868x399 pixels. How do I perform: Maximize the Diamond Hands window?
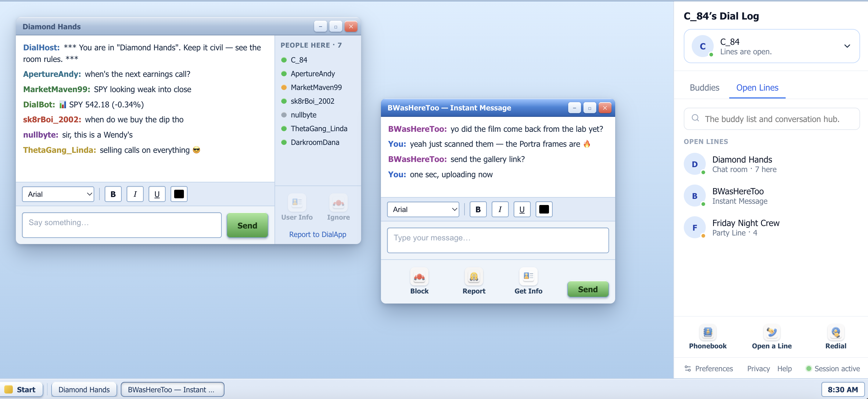coord(335,26)
